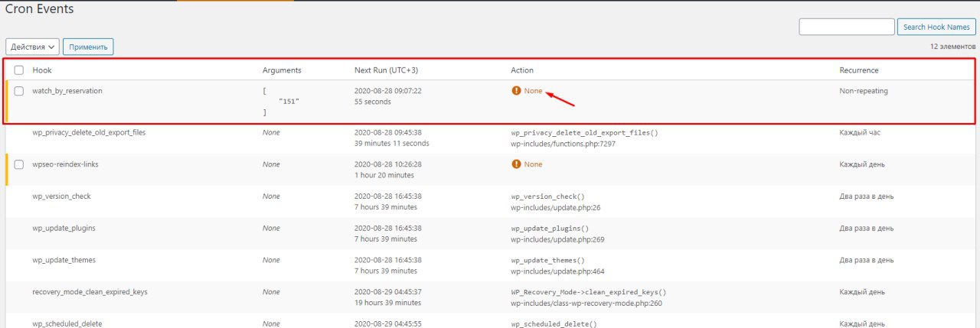Image resolution: width=980 pixels, height=328 pixels.
Task: Select the wp_update_plugins hook name
Action: pos(64,229)
